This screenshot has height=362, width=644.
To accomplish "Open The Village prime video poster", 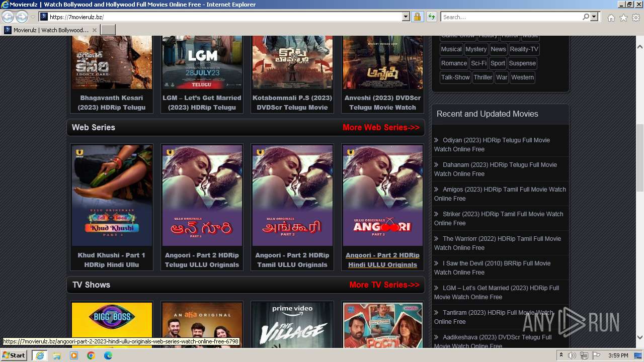I will 292,325.
